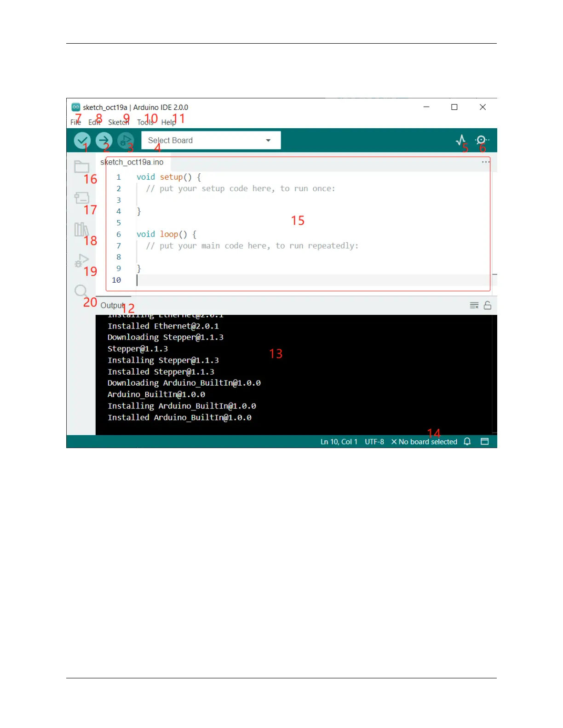The height and width of the screenshot is (728, 563).
Task: Click the Verify sketch checkmark button
Action: [82, 141]
